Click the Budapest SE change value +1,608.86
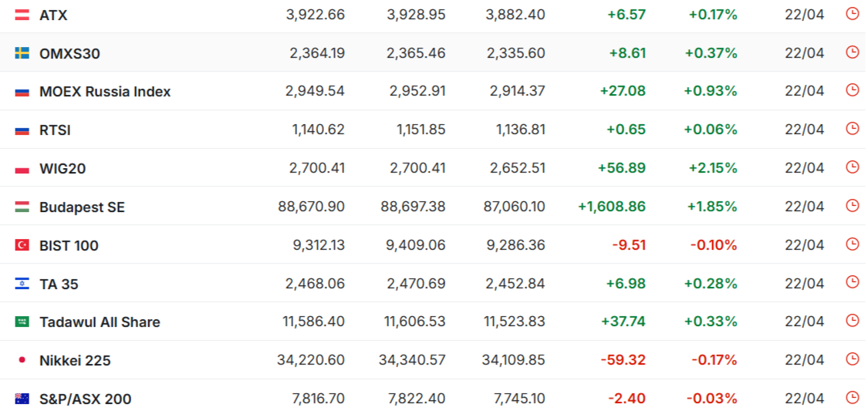 [611, 207]
